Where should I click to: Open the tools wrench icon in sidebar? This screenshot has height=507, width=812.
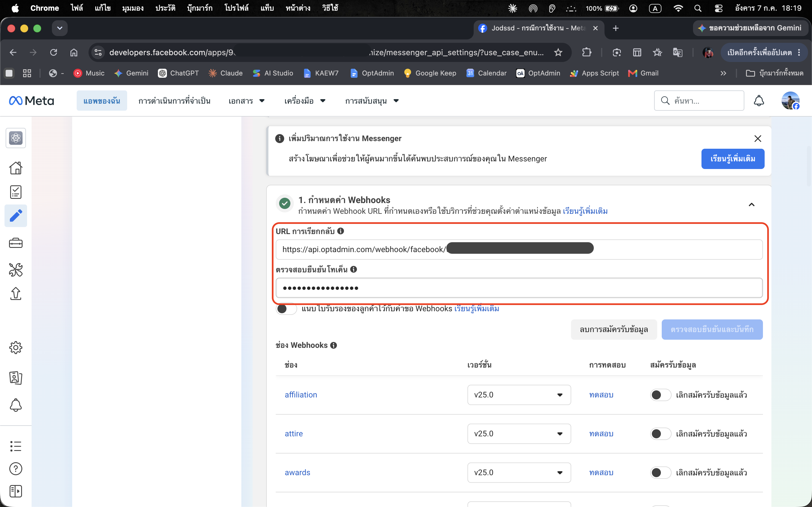click(x=16, y=270)
